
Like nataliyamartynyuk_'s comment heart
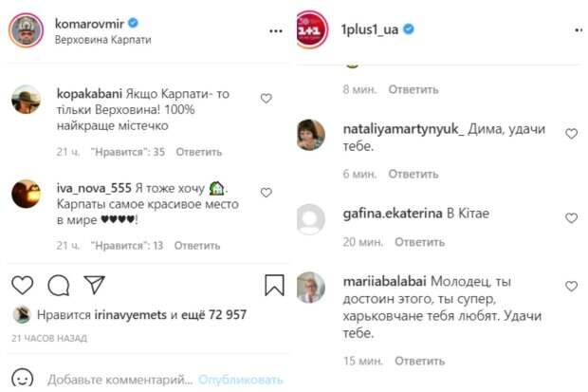(x=571, y=134)
